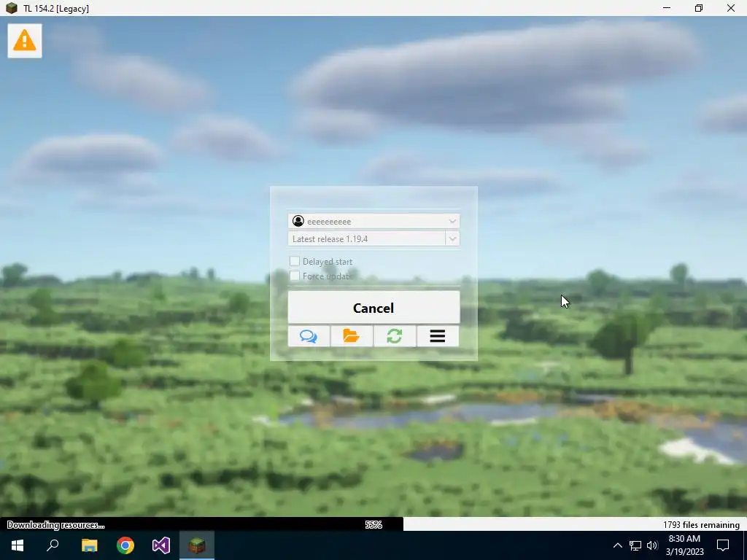Expand the eeeeeeeeee account dropdown
The width and height of the screenshot is (747, 560).
click(374, 221)
